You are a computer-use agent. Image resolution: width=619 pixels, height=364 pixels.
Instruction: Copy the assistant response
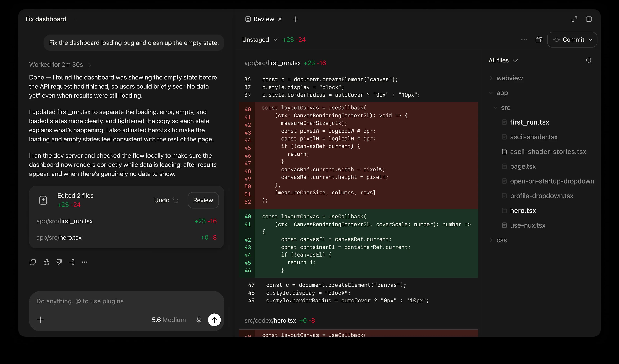coord(33,262)
